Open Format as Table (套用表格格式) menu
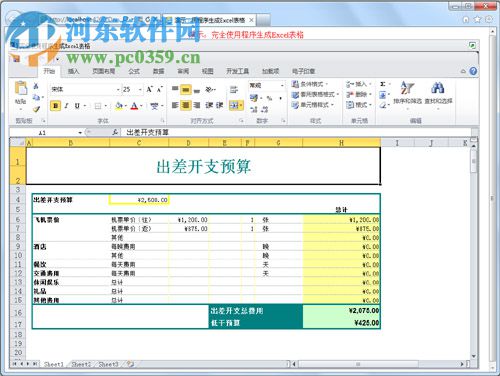This screenshot has height=376, width=500. 315,95
